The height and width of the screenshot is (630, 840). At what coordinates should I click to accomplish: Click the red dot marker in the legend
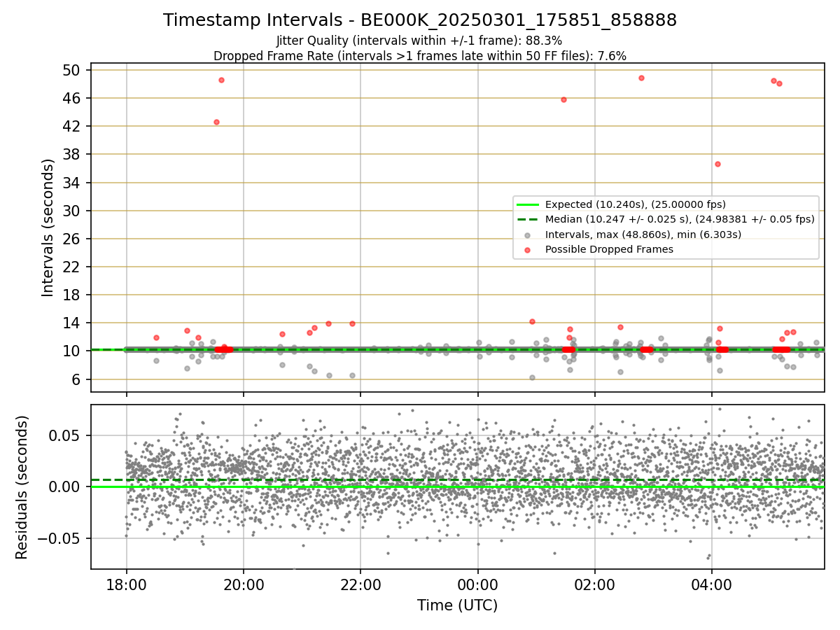(528, 250)
